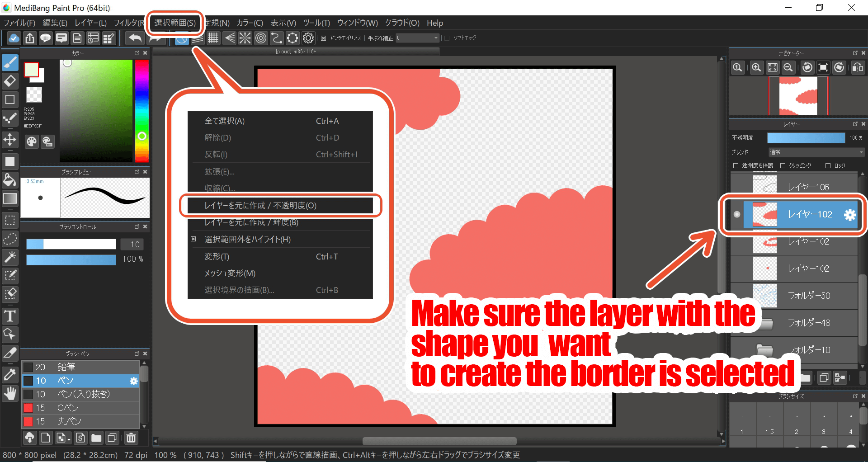Image resolution: width=868 pixels, height=462 pixels.
Task: Open the ファイル(F) menu
Action: [x=19, y=23]
